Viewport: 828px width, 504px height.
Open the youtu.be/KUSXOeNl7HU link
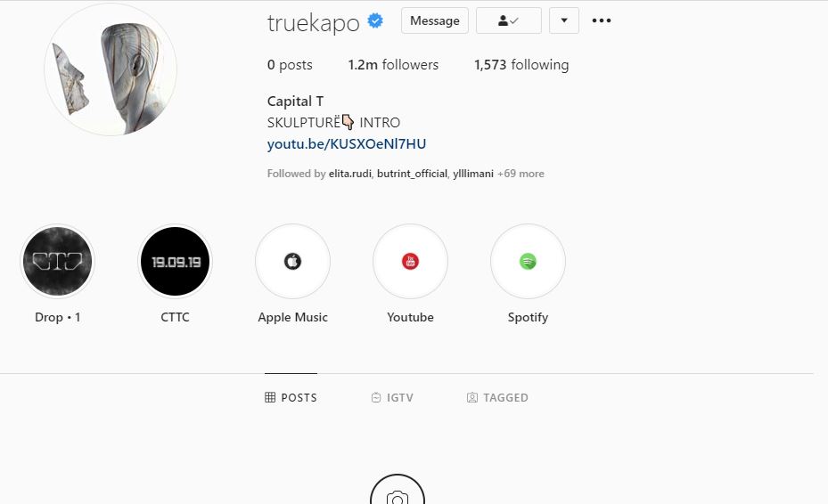(347, 144)
